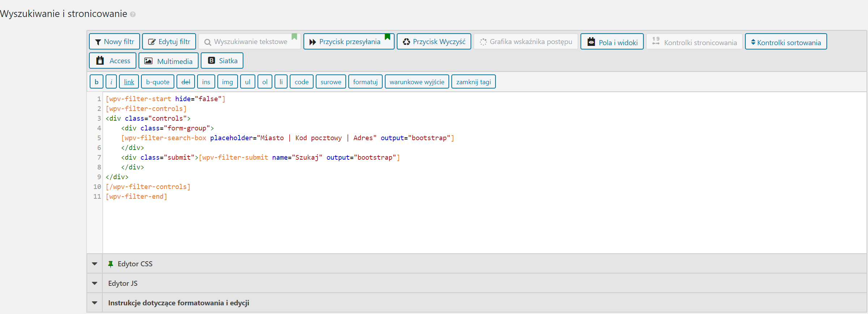Click the wpv-filter-search-box shortcode line
Image resolution: width=868 pixels, height=314 pixels.
coord(288,138)
